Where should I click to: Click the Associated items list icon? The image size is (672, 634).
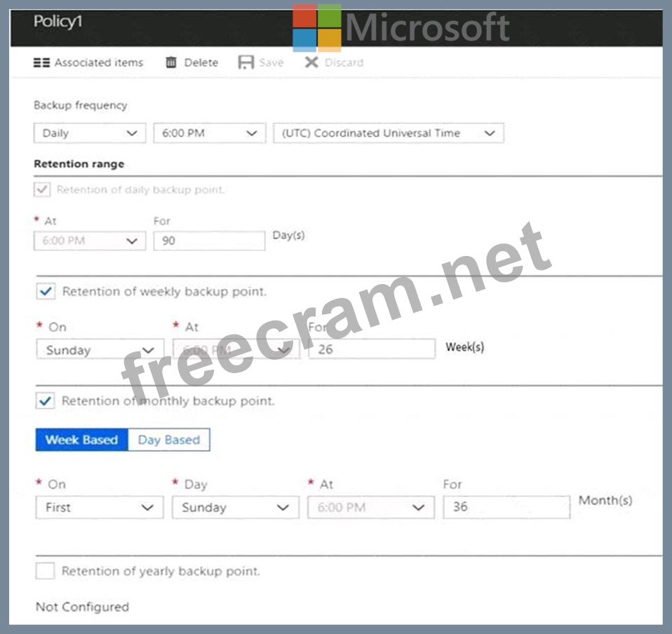[x=42, y=62]
